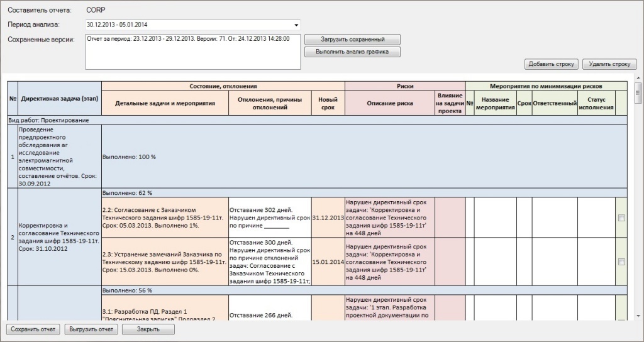
Task: Run Выполнить анализ графика
Action: pos(352,52)
